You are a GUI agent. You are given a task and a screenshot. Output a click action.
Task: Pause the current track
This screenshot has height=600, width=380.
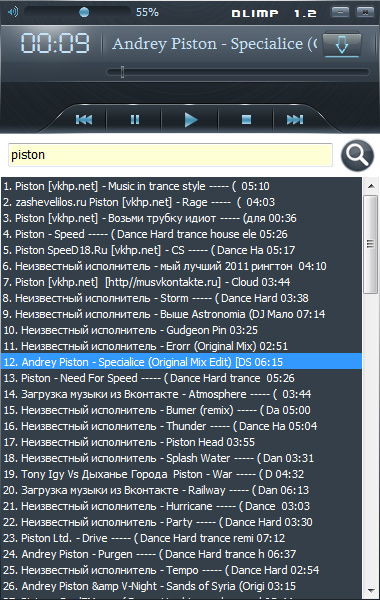135,120
